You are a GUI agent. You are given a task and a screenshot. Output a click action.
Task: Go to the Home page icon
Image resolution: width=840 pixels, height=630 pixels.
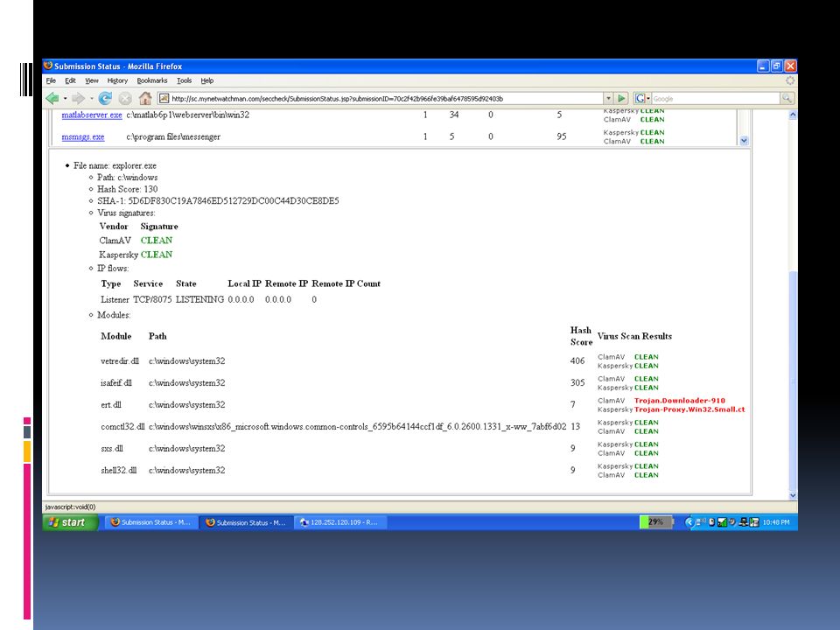point(144,99)
